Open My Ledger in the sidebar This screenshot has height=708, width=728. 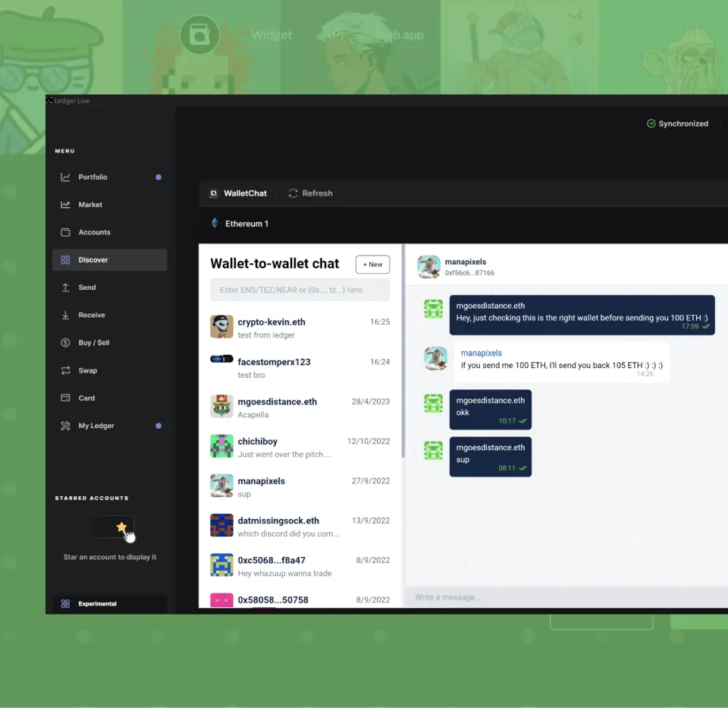tap(109, 426)
